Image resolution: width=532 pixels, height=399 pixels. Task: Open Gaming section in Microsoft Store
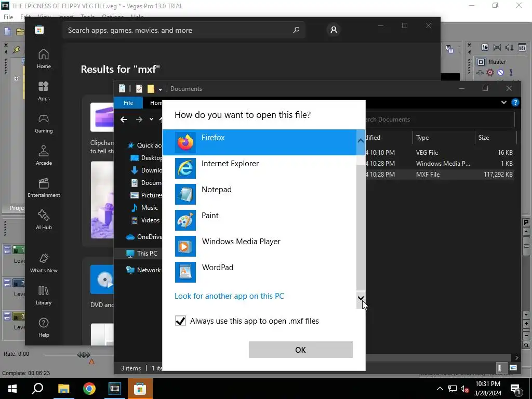click(x=44, y=124)
